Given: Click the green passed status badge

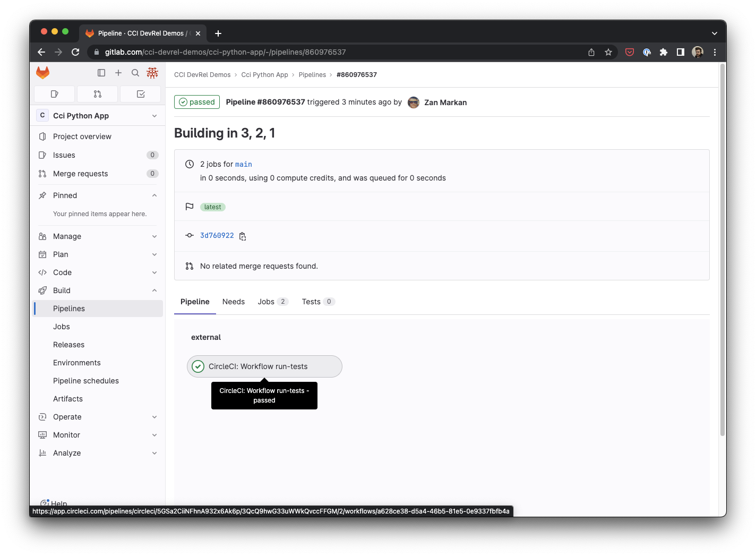Looking at the screenshot, I should (197, 102).
